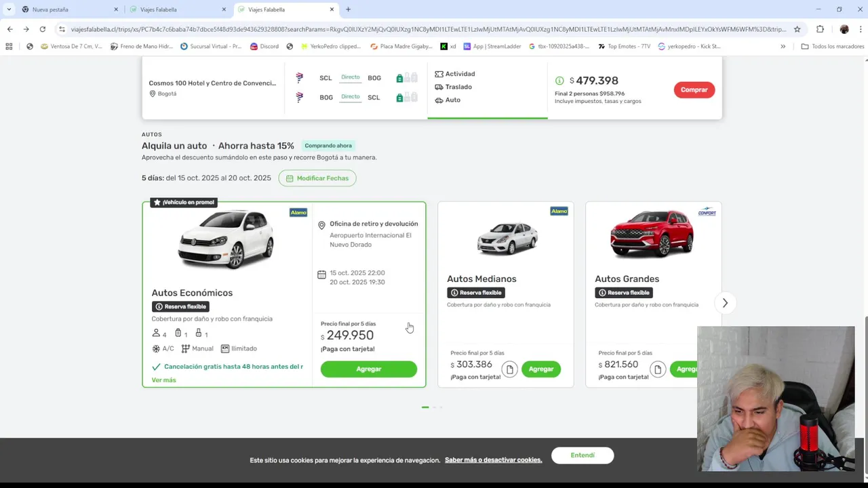Open the Chrome profile avatar
The height and width of the screenshot is (488, 868).
844,29
